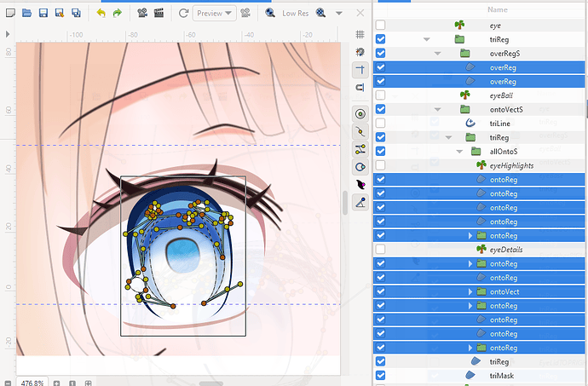
Task: Collapse the ontoVectS group
Action: click(437, 110)
